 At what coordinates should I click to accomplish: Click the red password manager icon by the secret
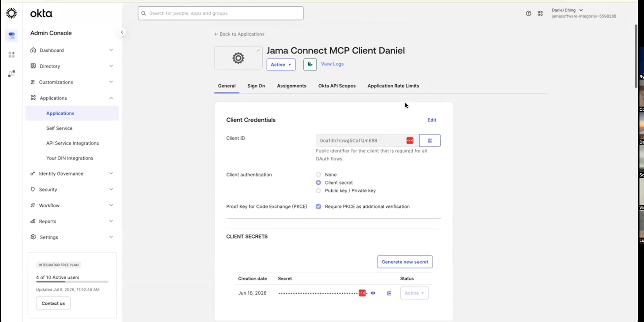[x=362, y=293]
